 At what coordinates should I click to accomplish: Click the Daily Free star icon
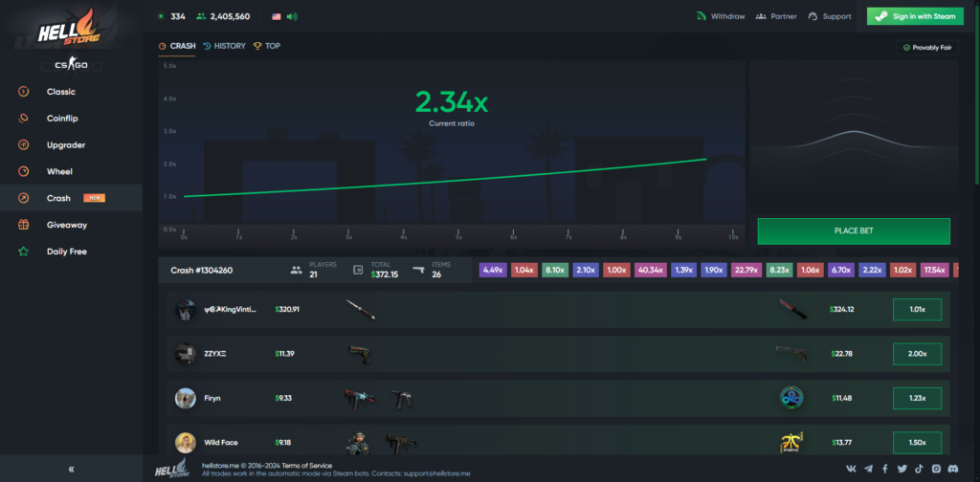point(23,252)
